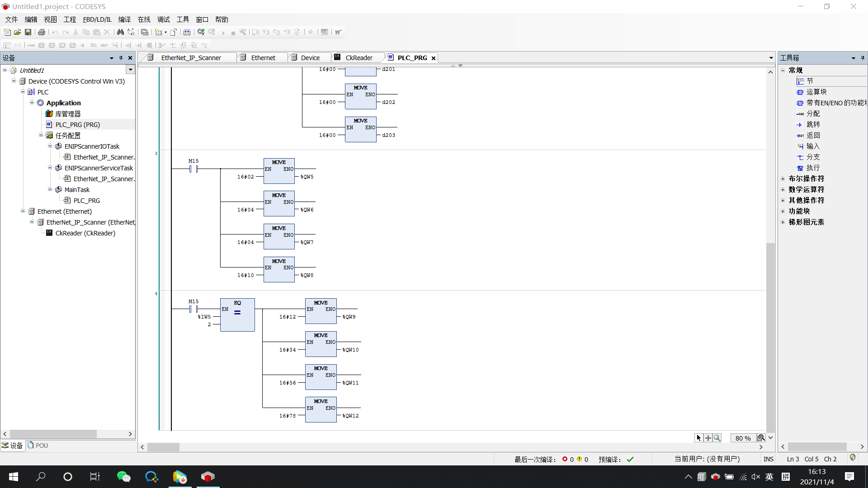Open the 编译 menu
The image size is (868, 488).
point(124,19)
